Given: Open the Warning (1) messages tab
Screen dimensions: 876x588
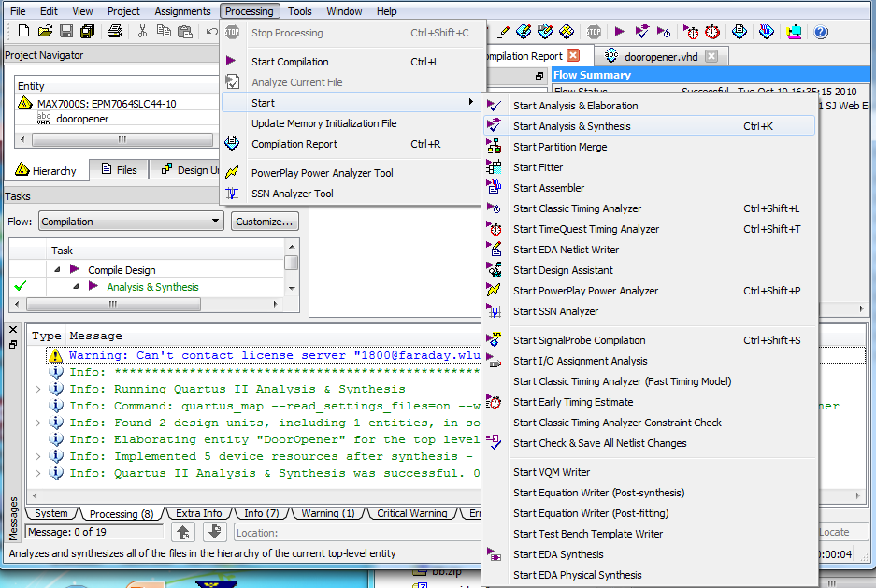Looking at the screenshot, I should (328, 512).
